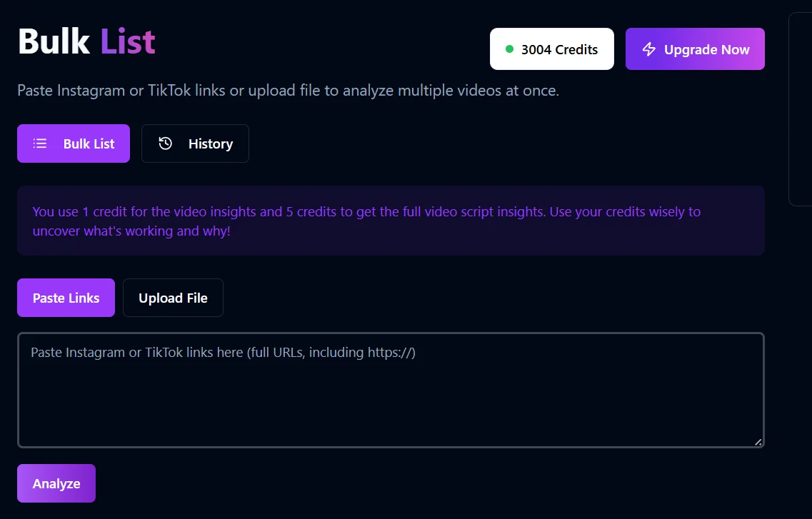Open the Paste Links tab

point(66,298)
